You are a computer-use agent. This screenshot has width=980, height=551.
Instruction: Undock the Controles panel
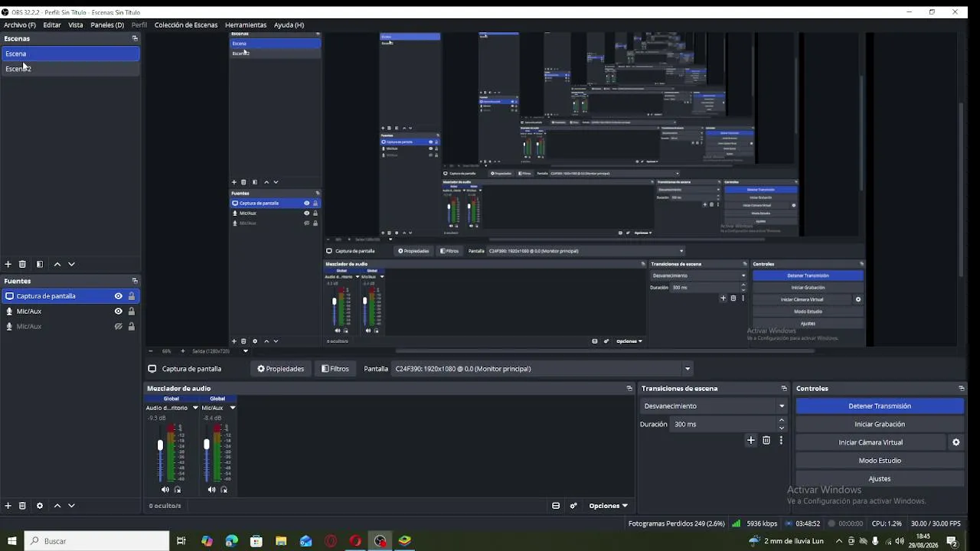tap(962, 389)
